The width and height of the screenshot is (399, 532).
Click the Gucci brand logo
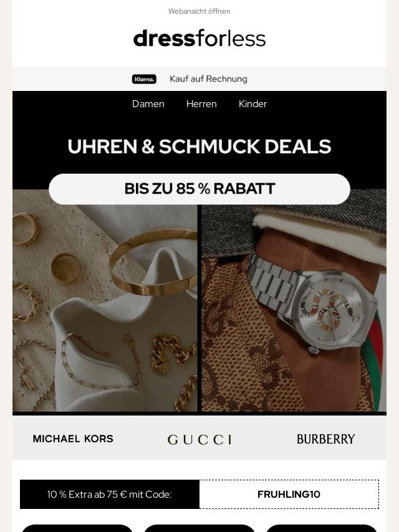199,440
